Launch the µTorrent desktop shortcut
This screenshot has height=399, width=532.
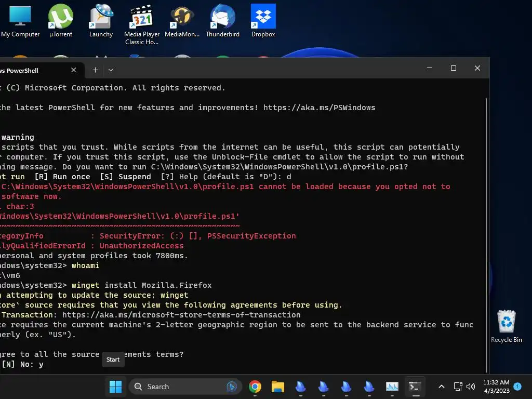pyautogui.click(x=61, y=21)
